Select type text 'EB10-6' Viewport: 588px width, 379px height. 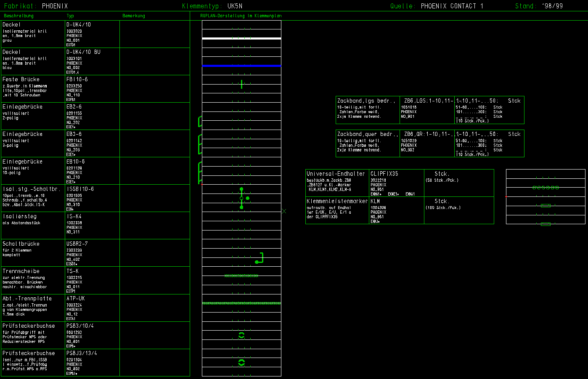[x=76, y=162]
